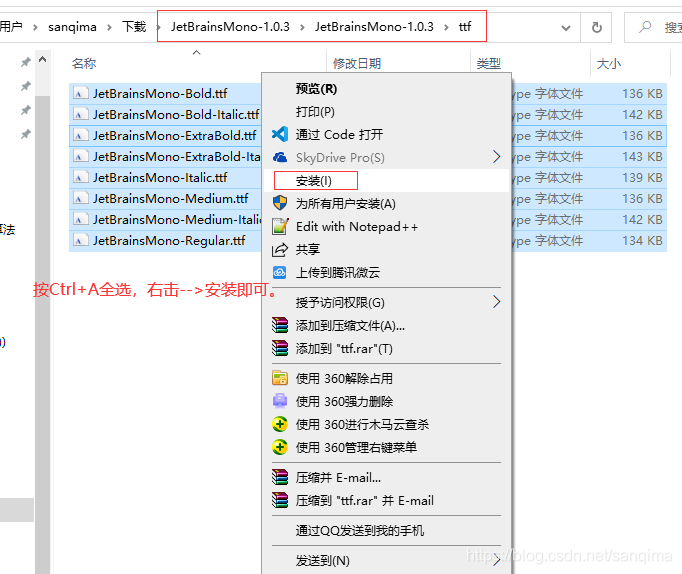Click the 360 manage right-click menu icon

(280, 447)
